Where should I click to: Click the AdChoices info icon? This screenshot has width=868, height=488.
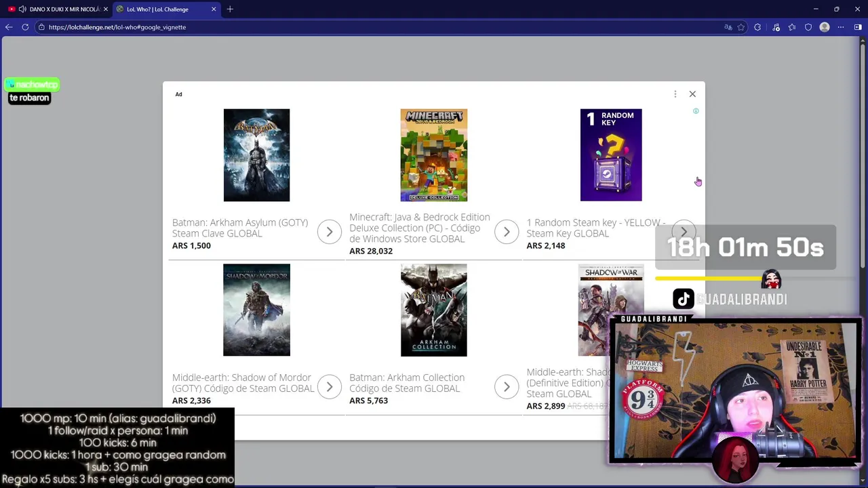tap(696, 111)
